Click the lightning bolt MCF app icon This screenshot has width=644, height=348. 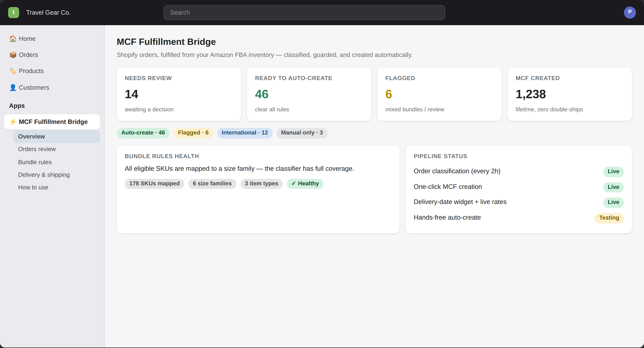13,122
